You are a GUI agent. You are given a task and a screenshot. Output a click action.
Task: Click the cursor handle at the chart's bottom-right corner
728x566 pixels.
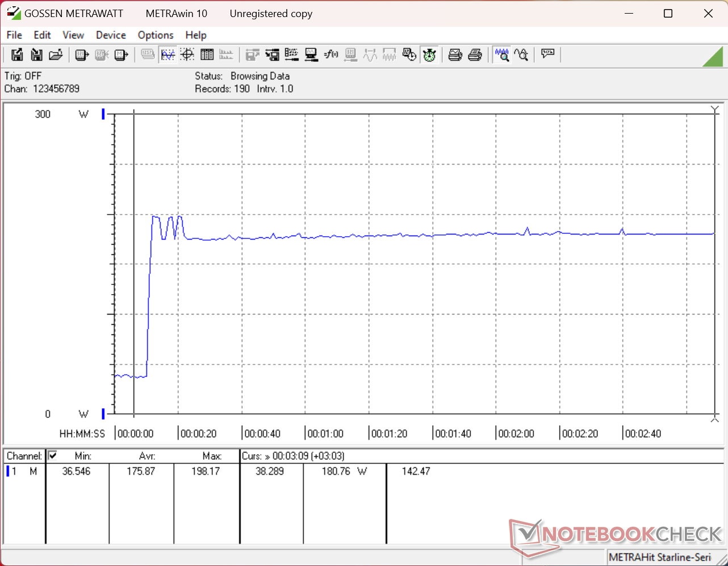(715, 419)
